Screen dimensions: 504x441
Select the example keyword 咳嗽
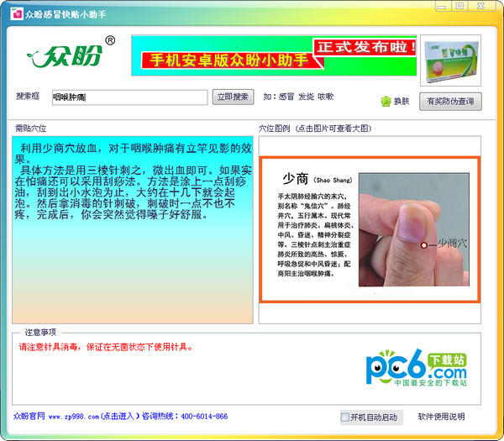326,97
